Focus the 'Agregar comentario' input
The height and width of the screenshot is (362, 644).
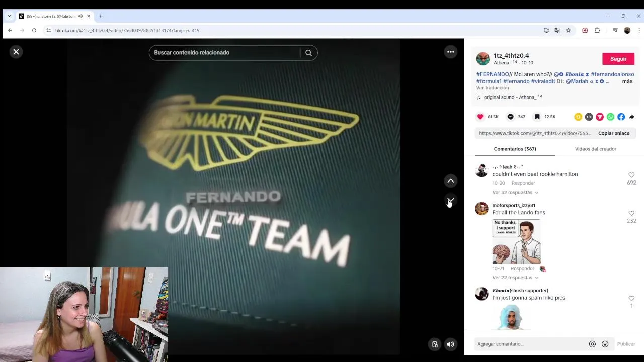point(531,344)
